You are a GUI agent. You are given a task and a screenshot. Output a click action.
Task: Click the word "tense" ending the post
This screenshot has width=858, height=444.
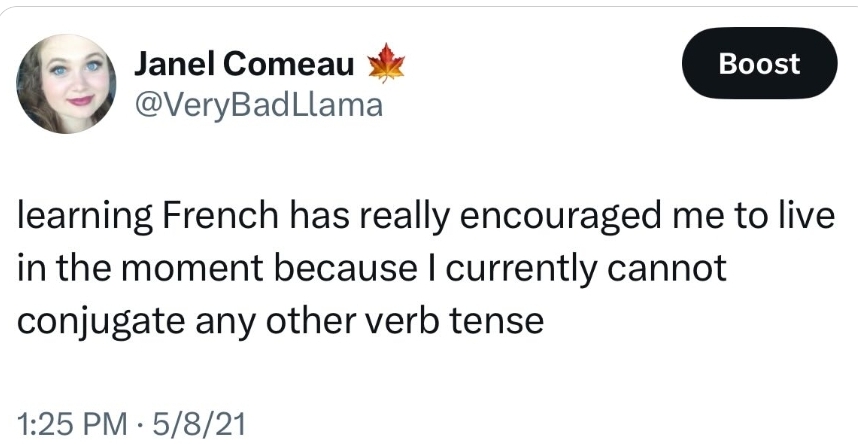pos(496,322)
